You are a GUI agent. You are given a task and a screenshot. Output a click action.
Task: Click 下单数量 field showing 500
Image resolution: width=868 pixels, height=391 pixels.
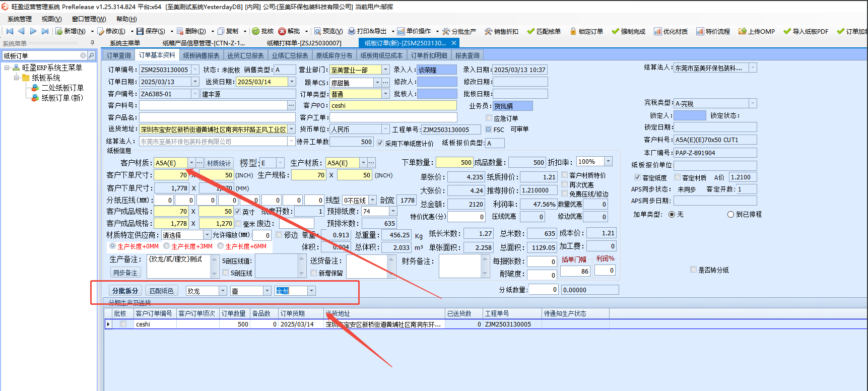[454, 162]
